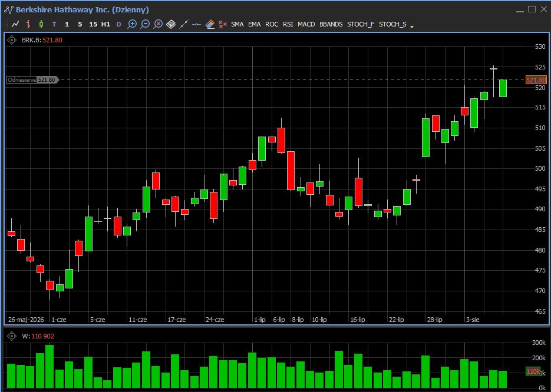
Task: Click the 530 price axis label
Action: [x=540, y=46]
